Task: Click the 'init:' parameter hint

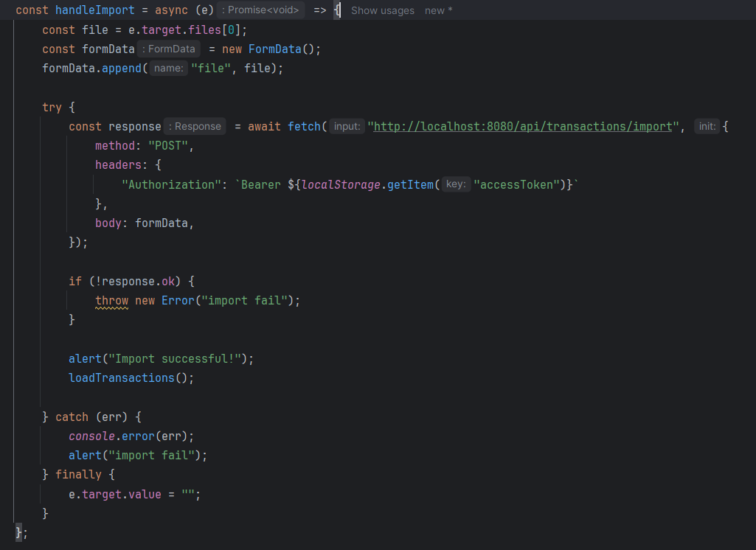Action: coord(707,126)
